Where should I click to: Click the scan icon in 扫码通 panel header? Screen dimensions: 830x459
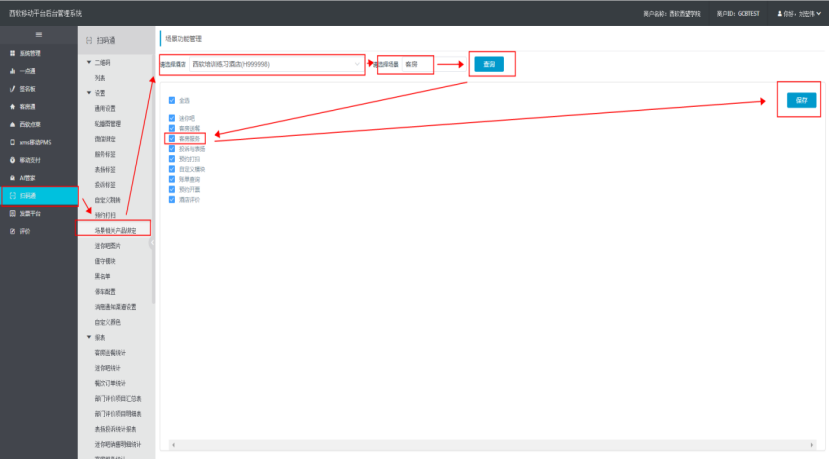(89, 40)
